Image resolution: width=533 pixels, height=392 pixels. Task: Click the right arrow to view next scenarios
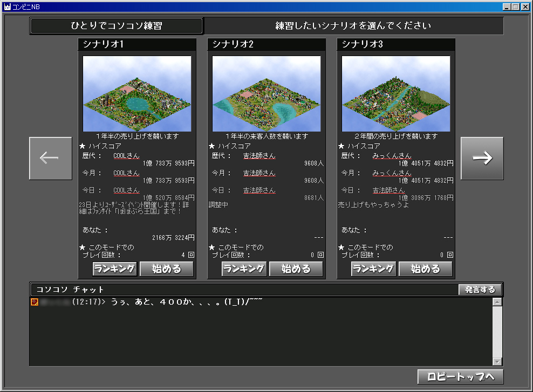tap(482, 158)
